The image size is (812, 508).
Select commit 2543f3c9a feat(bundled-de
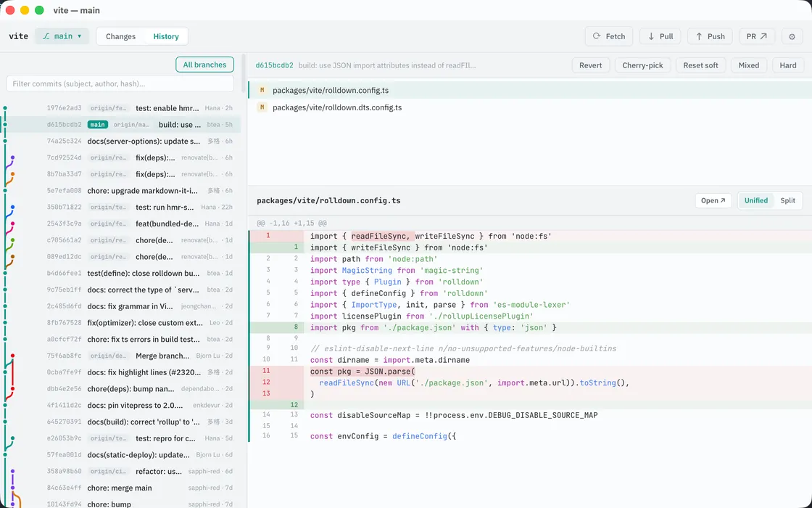click(120, 224)
